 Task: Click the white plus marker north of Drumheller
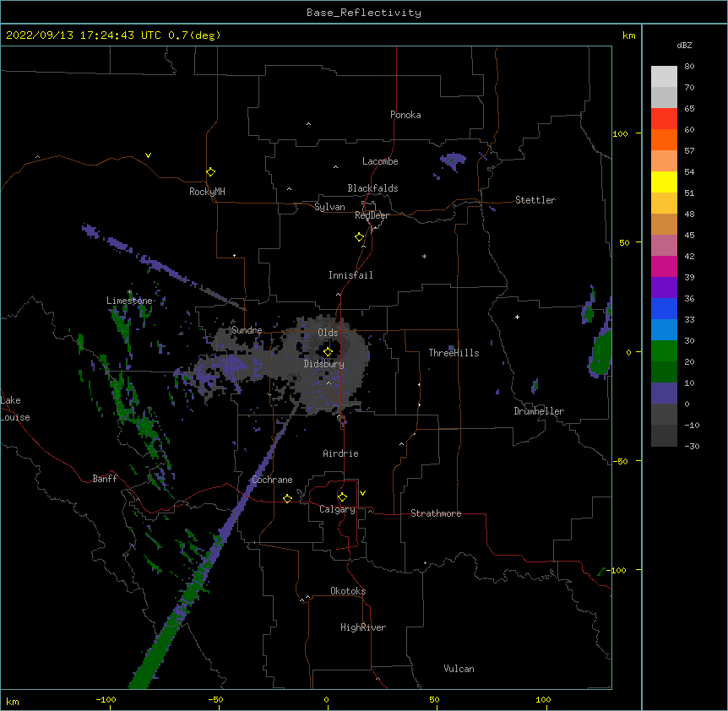click(517, 317)
